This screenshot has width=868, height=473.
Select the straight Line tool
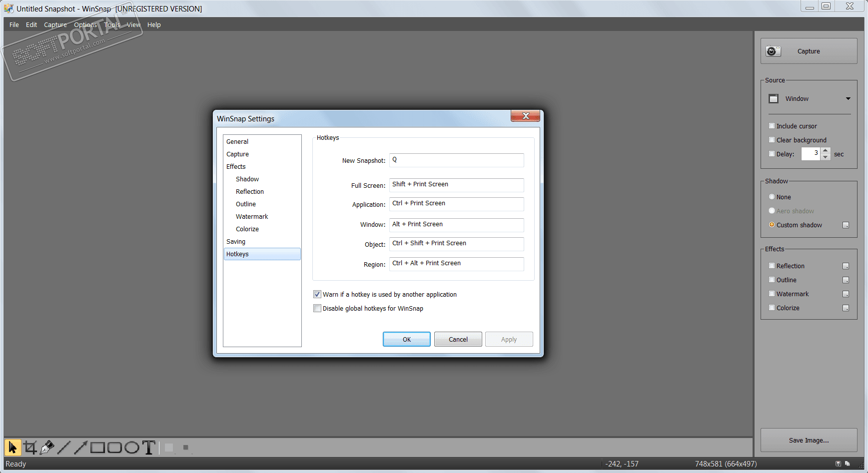pyautogui.click(x=64, y=448)
